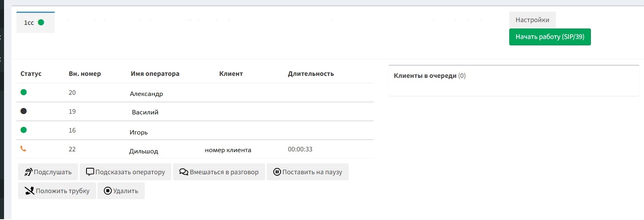Viewport: 644px width, 220px height.
Task: Click Начать работу (SIP/39) button
Action: [x=550, y=37]
